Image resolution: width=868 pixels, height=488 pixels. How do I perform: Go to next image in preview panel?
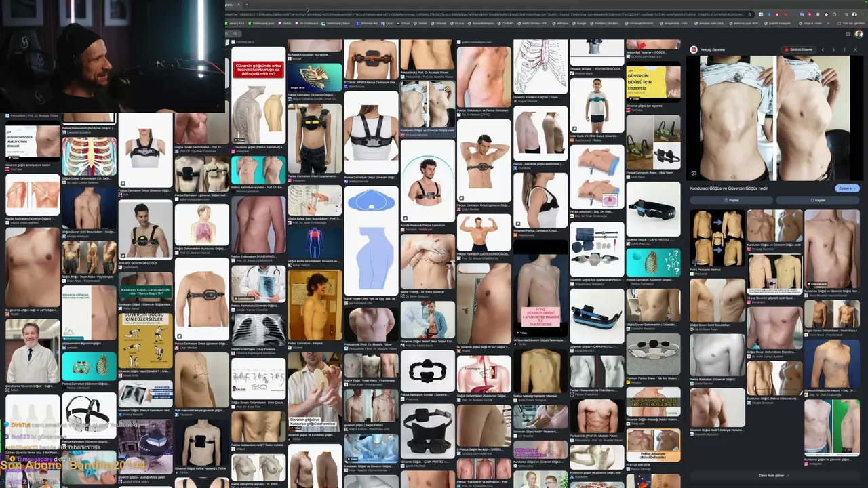(833, 49)
